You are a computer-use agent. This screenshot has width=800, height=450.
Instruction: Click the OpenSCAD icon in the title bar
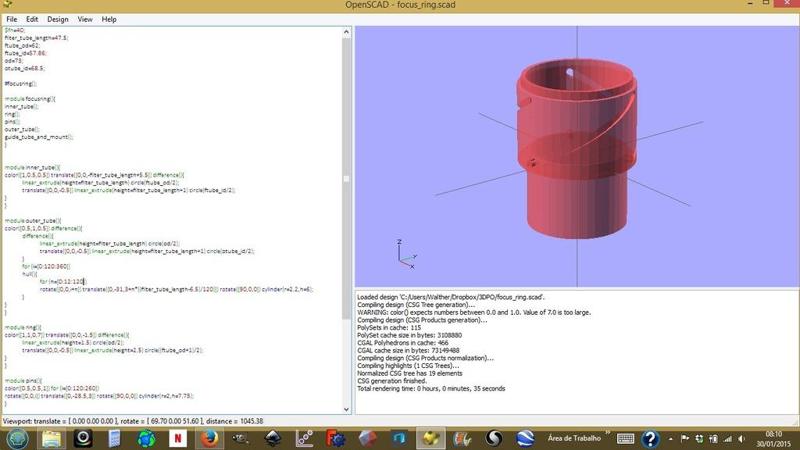7,6
